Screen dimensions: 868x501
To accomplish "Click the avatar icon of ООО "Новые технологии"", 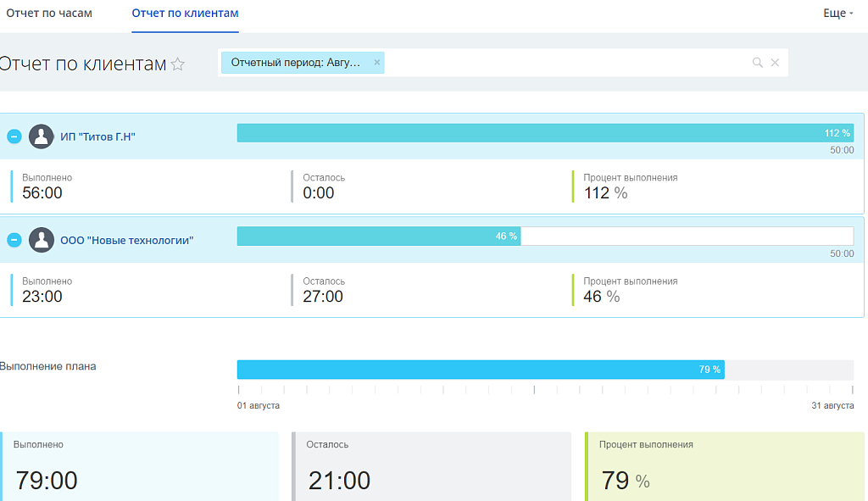I will [42, 240].
